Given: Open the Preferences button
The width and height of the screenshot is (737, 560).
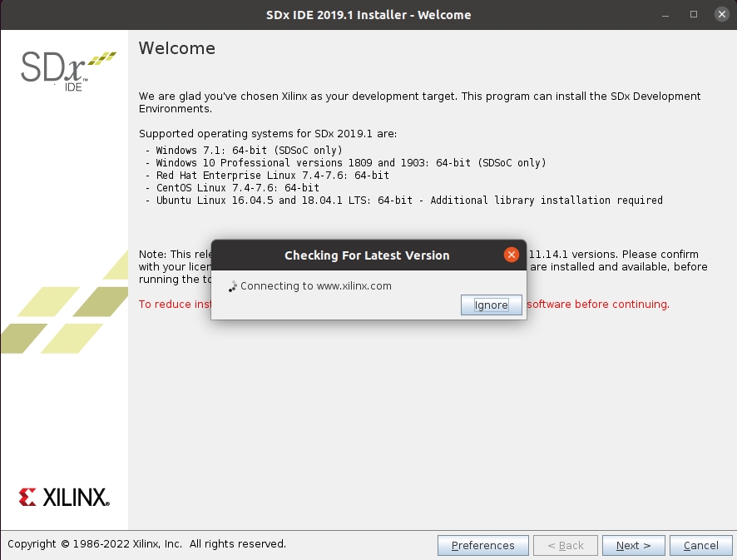Looking at the screenshot, I should pos(482,546).
